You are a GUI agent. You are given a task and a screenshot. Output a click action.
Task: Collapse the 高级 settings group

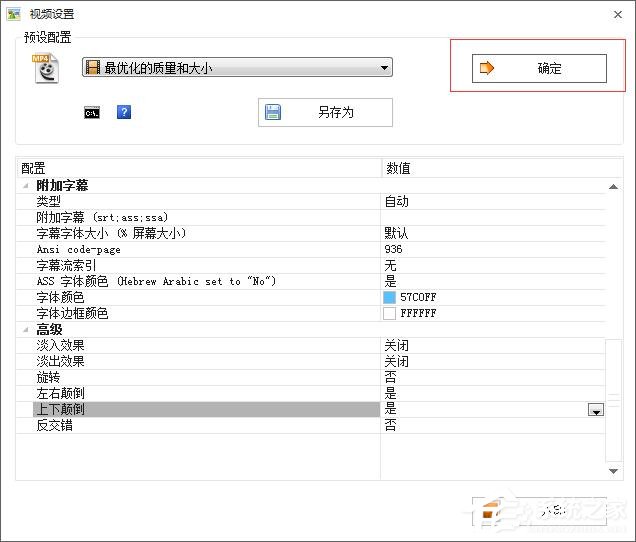[x=26, y=330]
